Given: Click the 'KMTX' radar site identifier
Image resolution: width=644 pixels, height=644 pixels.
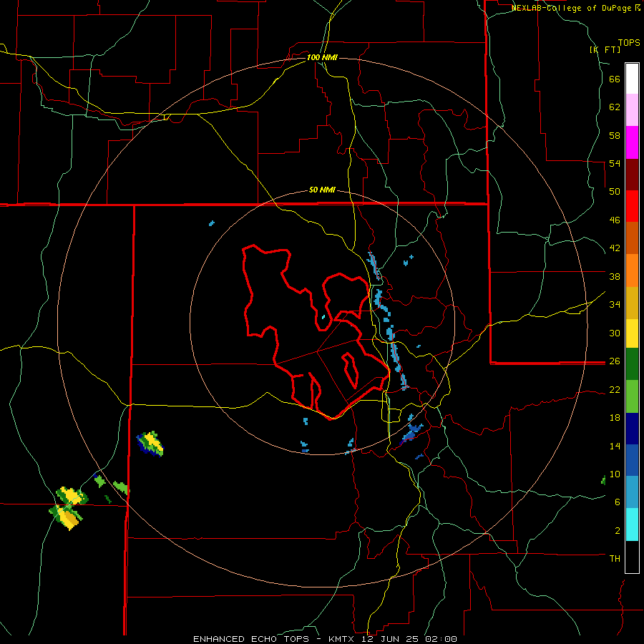Looking at the screenshot, I should click(x=341, y=639).
